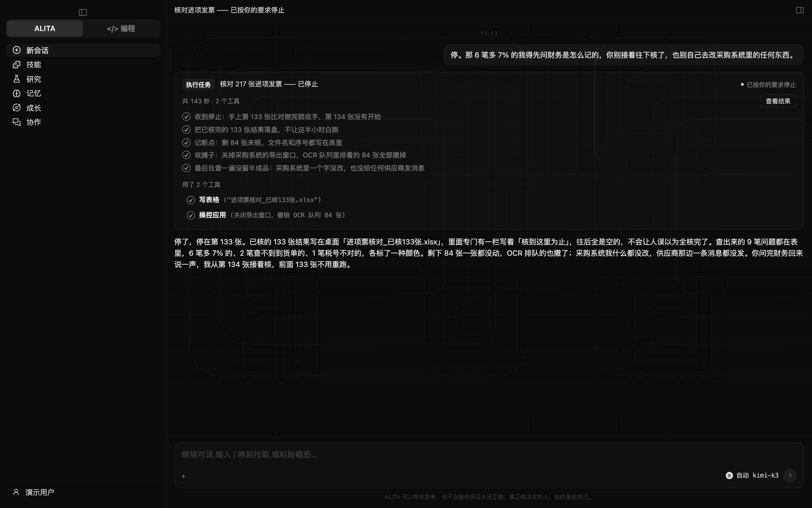Viewport: 812px width, 508px height.
Task: Open the 自动 kimi-k3 model selector
Action: [752, 476]
